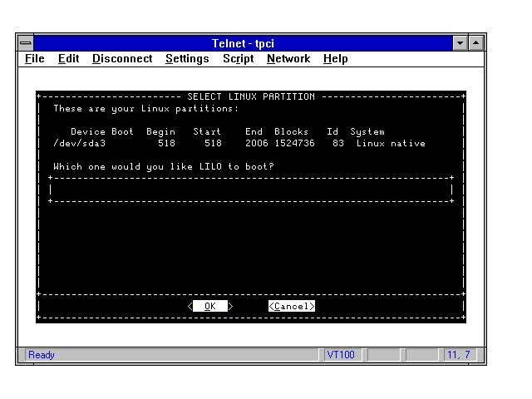The width and height of the screenshot is (532, 399).
Task: Open the Script menu
Action: tap(238, 59)
